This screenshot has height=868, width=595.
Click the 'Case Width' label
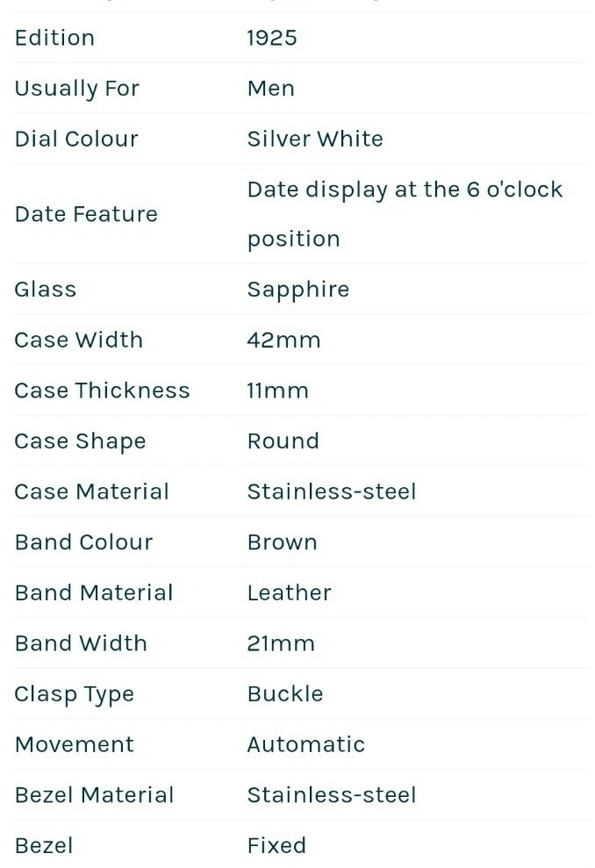coord(78,340)
